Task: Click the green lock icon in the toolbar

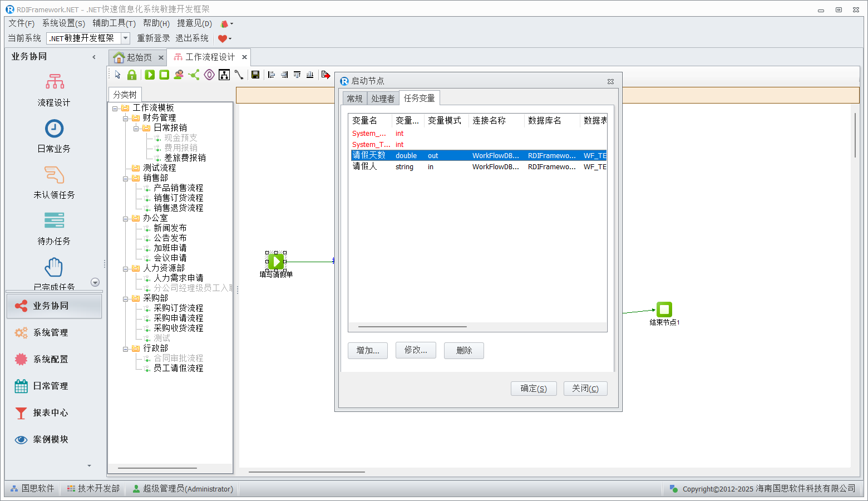Action: click(x=132, y=75)
